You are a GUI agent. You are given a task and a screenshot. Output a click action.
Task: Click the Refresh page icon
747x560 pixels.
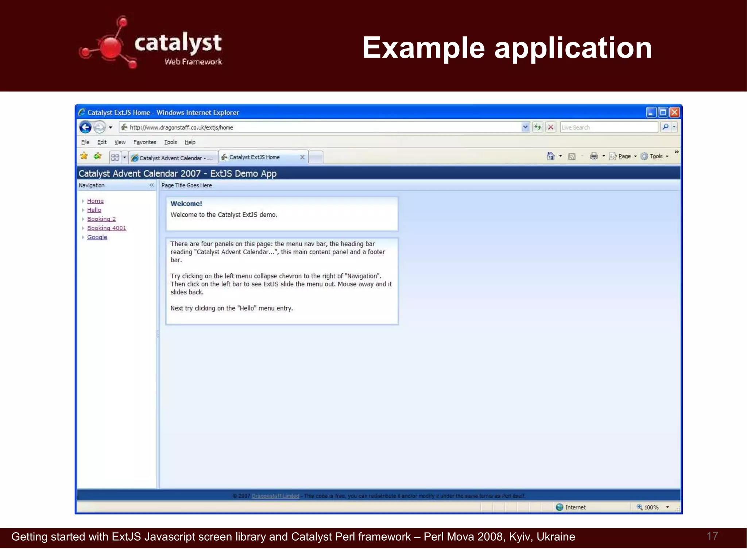click(x=538, y=127)
